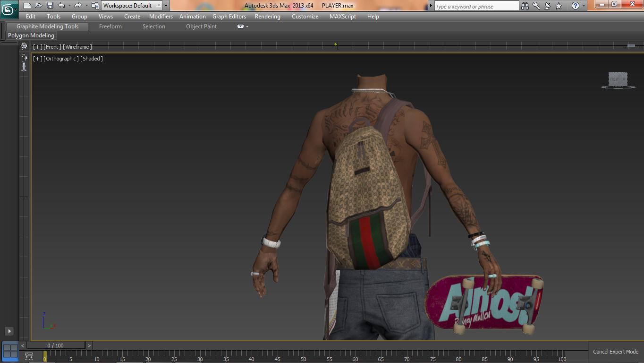Open the Group menu
644x363 pixels.
(79, 17)
